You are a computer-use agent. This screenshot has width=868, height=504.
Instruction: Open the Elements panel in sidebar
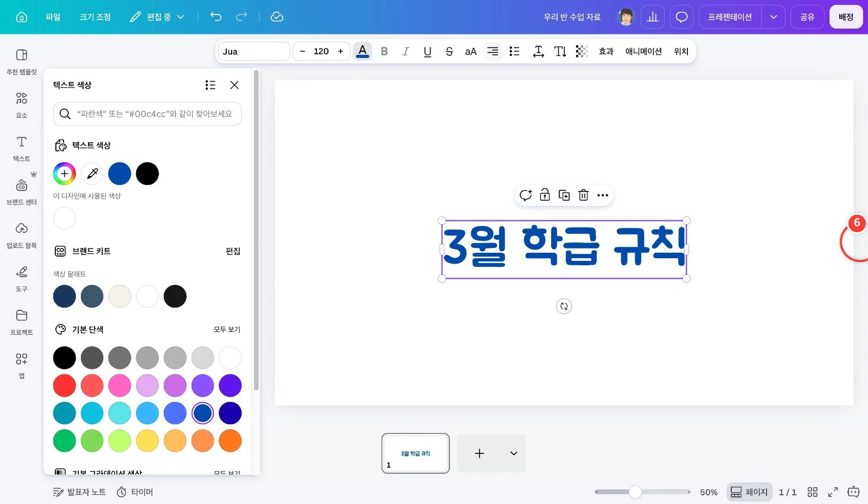22,104
